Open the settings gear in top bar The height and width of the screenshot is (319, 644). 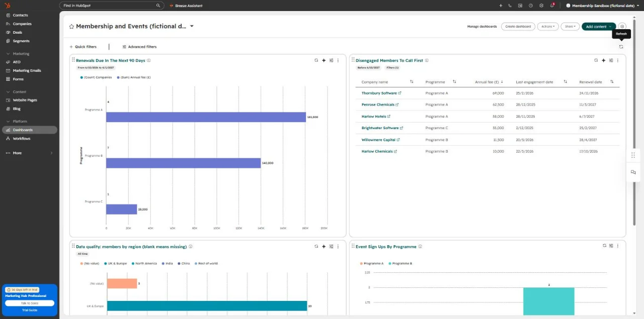click(541, 6)
